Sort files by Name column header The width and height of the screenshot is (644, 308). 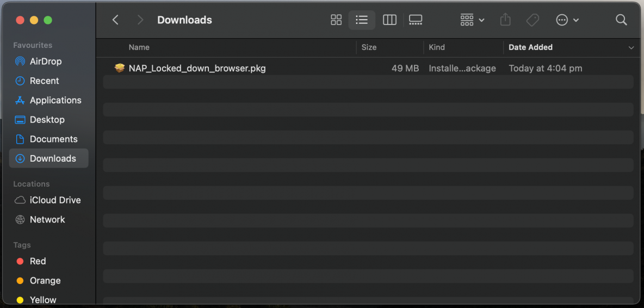coord(139,47)
